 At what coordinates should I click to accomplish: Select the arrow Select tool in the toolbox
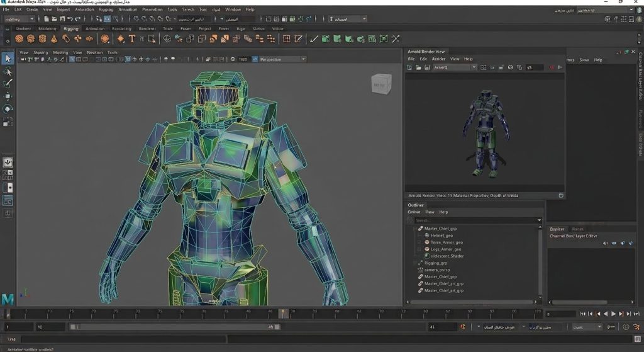point(8,59)
